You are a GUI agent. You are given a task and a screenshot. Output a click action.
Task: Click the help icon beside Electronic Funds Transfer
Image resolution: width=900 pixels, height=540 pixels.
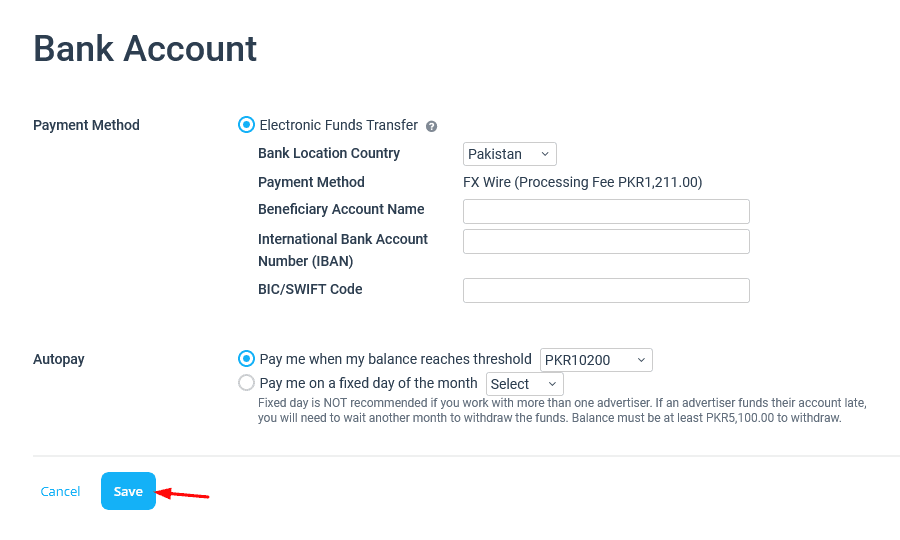tap(432, 126)
